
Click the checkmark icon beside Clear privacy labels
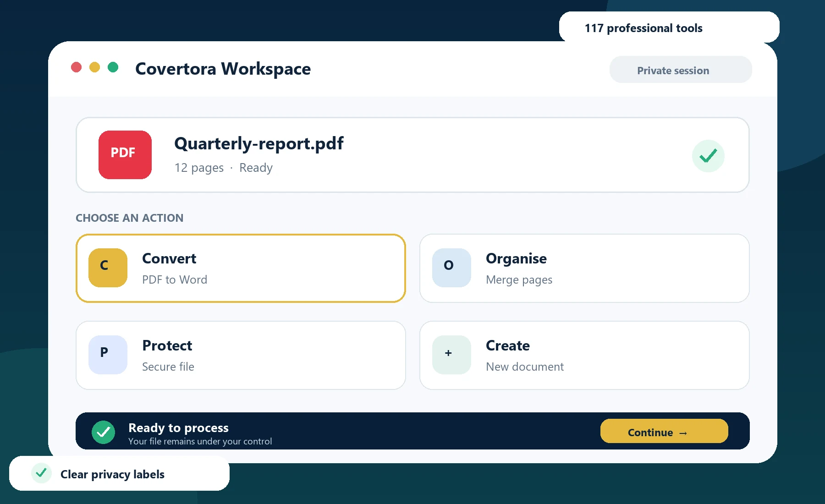(x=41, y=472)
